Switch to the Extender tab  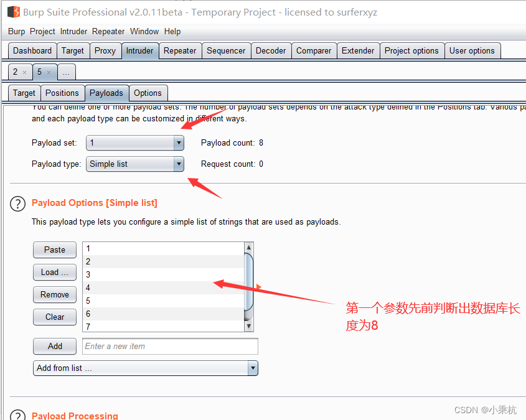point(358,50)
